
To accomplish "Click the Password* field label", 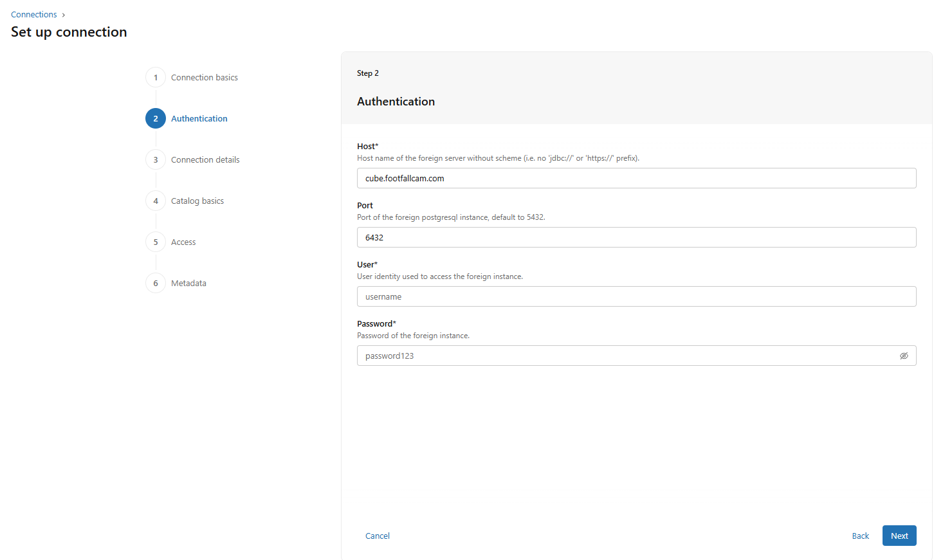I will click(376, 324).
